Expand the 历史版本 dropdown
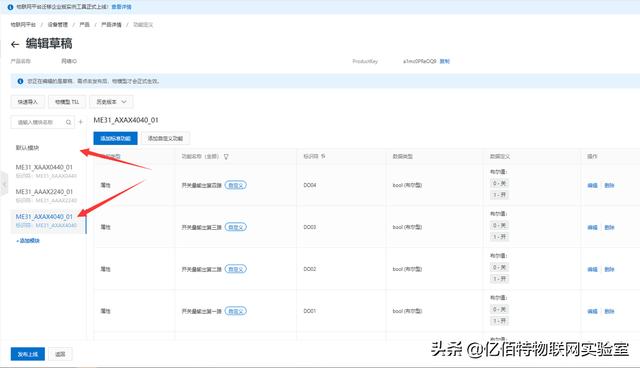Screen dimensions: 640x368 (111, 102)
